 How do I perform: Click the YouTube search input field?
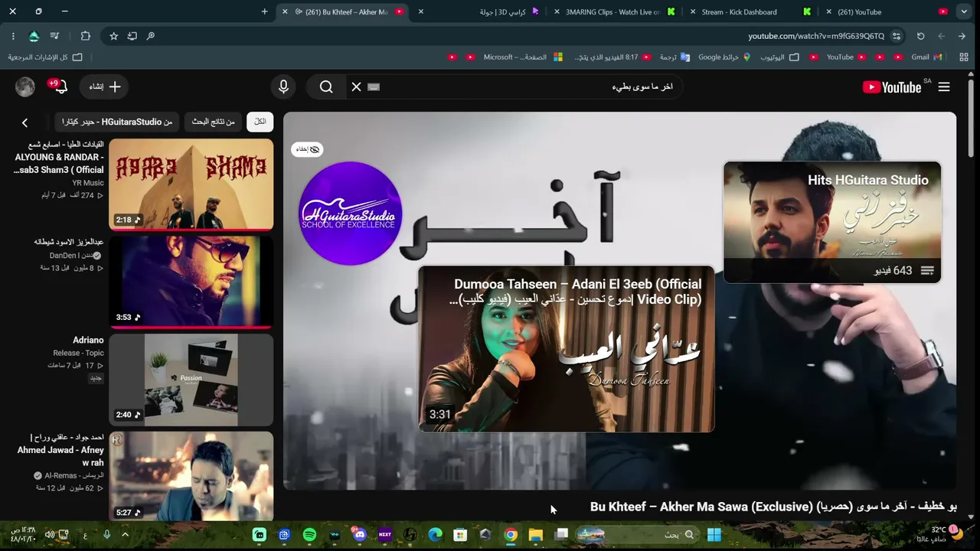point(528,87)
